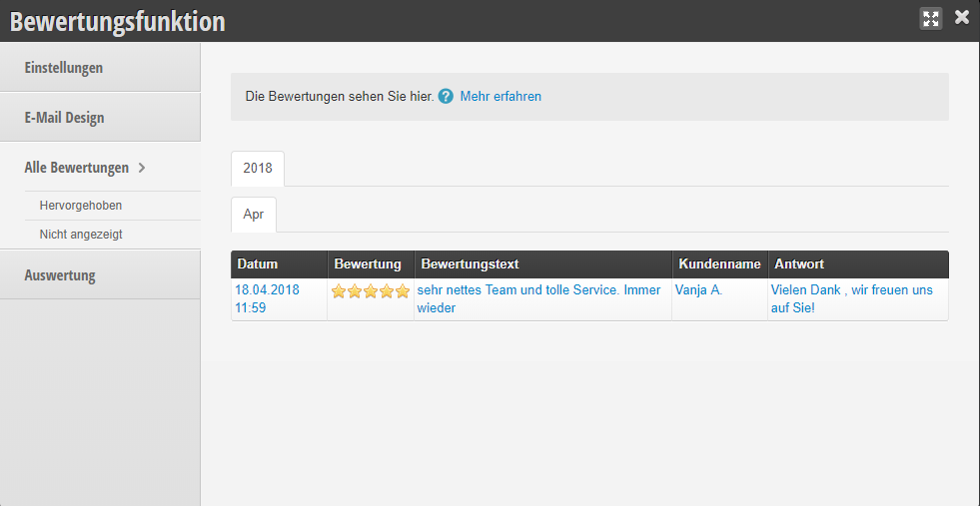980x506 pixels.
Task: Click the Kundenname column header
Action: [720, 264]
